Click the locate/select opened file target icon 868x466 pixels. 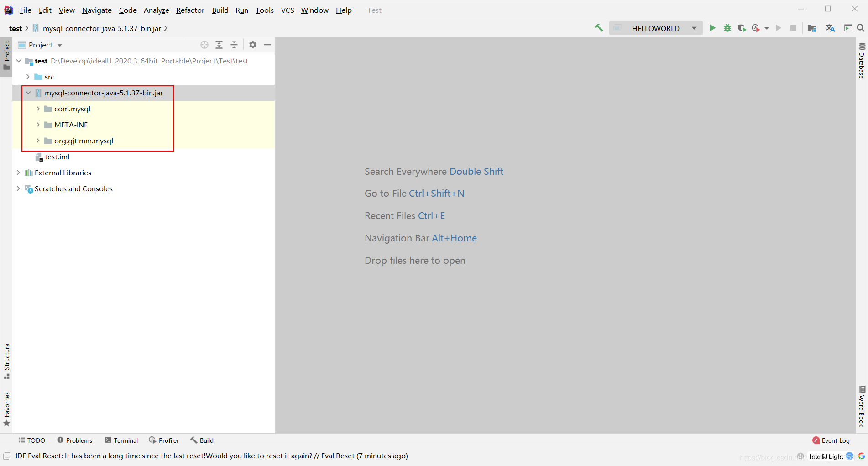point(204,45)
